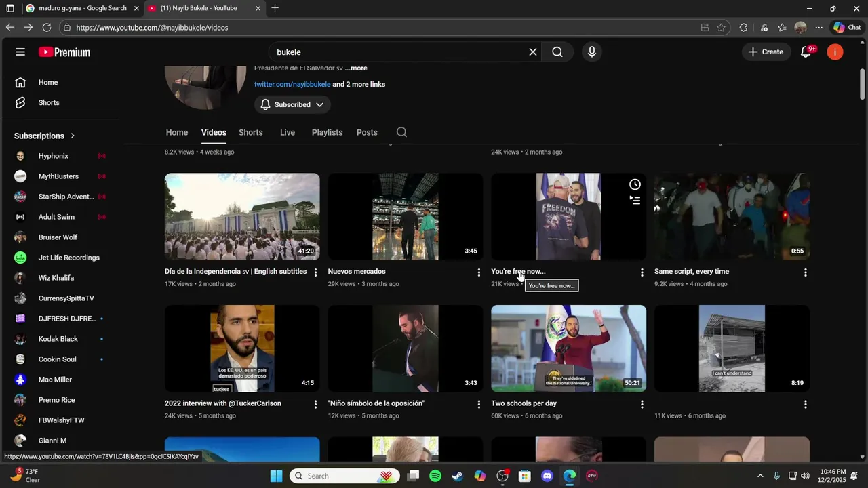Click the page vertical scrollbar thumb
868x488 pixels.
point(863,84)
